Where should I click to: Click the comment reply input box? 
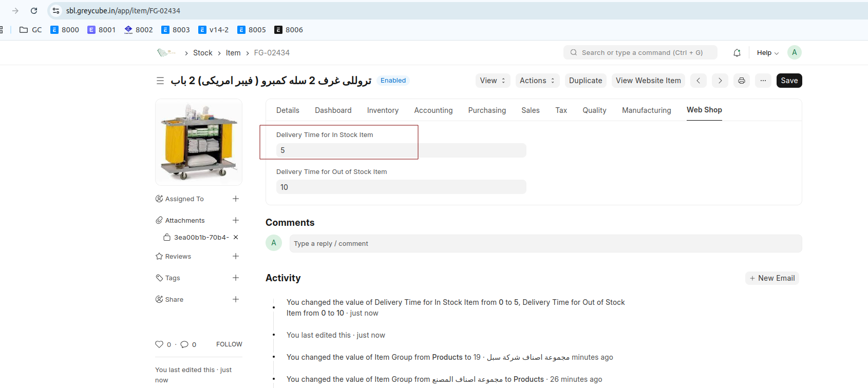545,244
